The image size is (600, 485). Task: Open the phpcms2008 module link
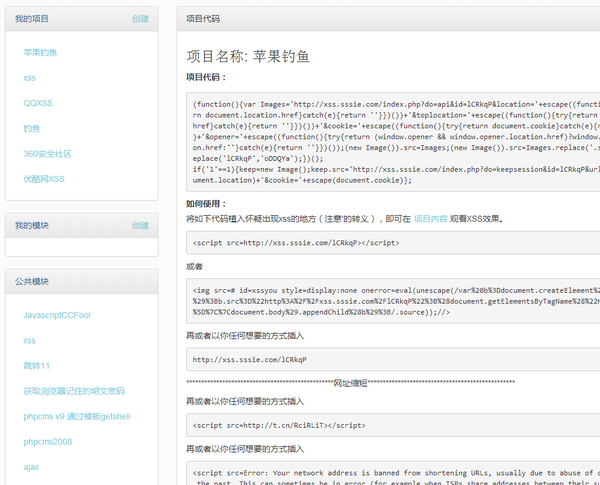(48, 442)
